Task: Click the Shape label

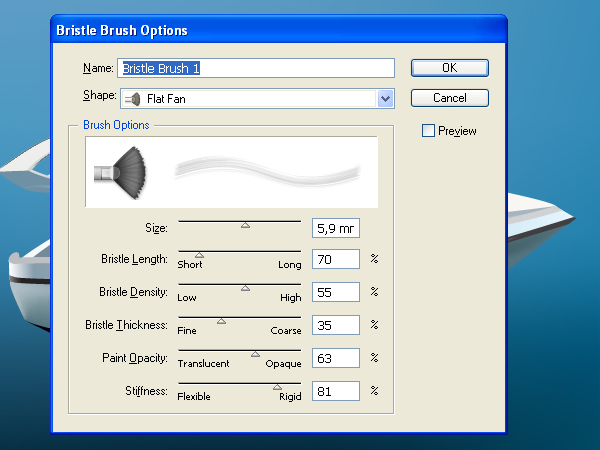Action: point(99,95)
